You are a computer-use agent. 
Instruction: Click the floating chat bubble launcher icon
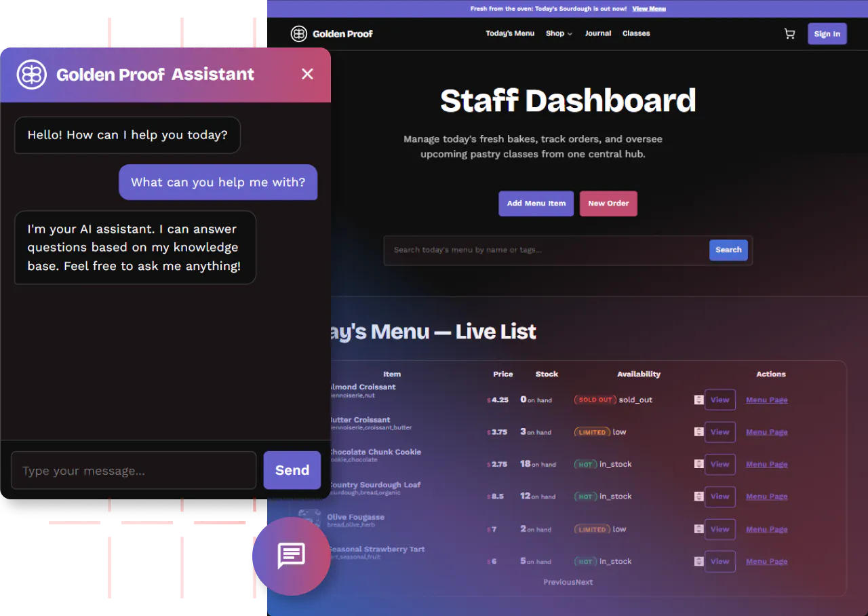click(292, 556)
